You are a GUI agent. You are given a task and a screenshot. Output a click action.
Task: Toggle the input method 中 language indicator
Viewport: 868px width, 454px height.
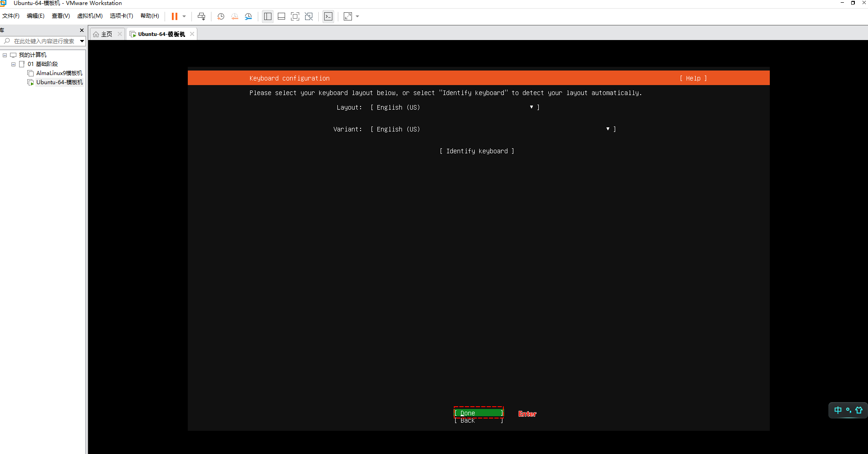pos(838,410)
